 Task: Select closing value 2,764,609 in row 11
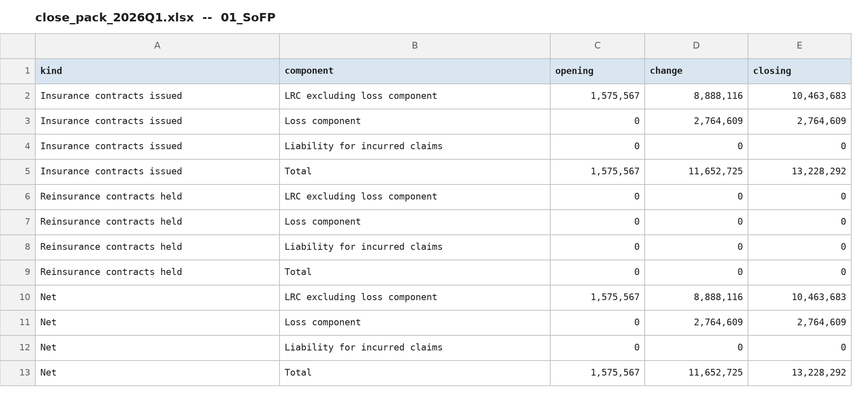(800, 323)
